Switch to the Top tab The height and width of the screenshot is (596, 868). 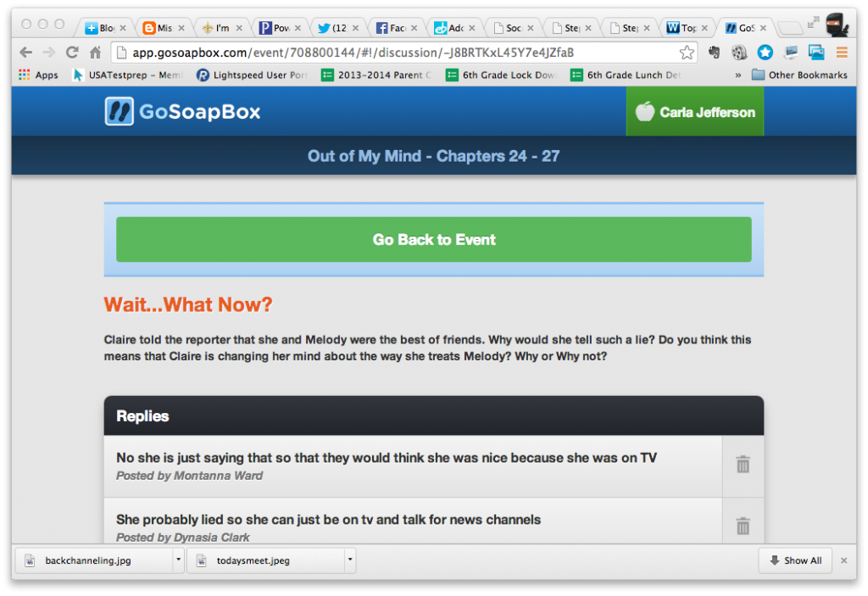686,28
